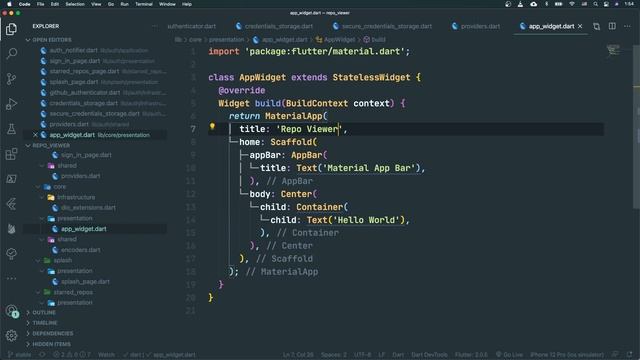
Task: Collapse the OPEN EDITORS section
Action: point(52,40)
